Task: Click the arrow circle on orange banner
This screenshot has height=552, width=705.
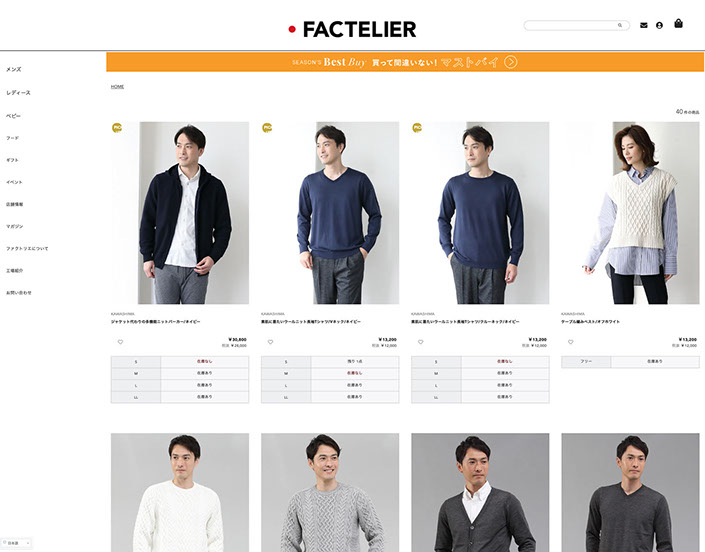Action: [x=510, y=62]
